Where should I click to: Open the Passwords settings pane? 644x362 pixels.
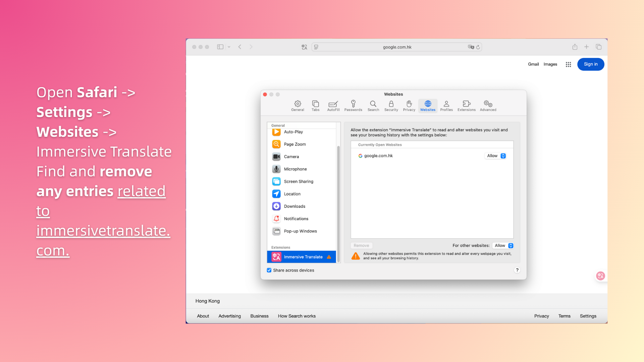pyautogui.click(x=353, y=106)
